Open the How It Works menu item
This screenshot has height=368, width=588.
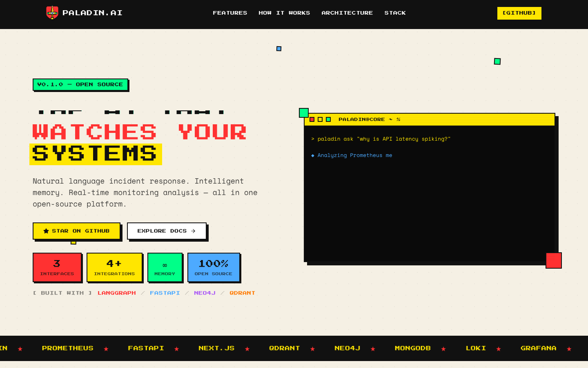pos(284,13)
